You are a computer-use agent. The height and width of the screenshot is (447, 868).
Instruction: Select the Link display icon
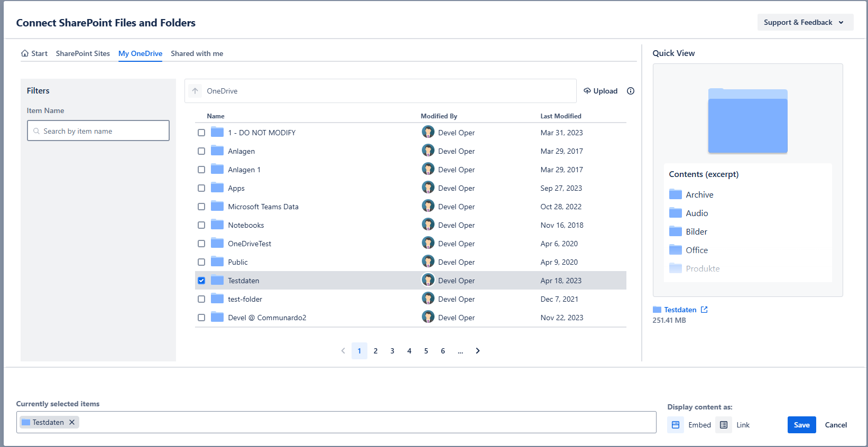(x=724, y=425)
